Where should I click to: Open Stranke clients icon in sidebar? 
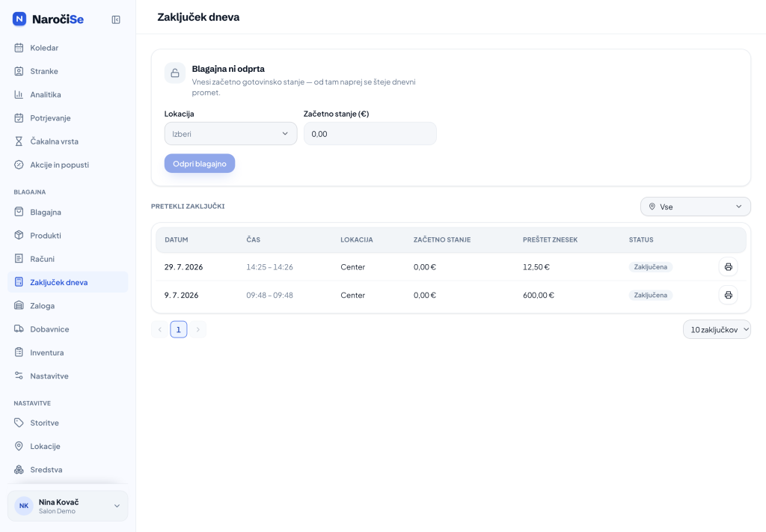point(19,71)
